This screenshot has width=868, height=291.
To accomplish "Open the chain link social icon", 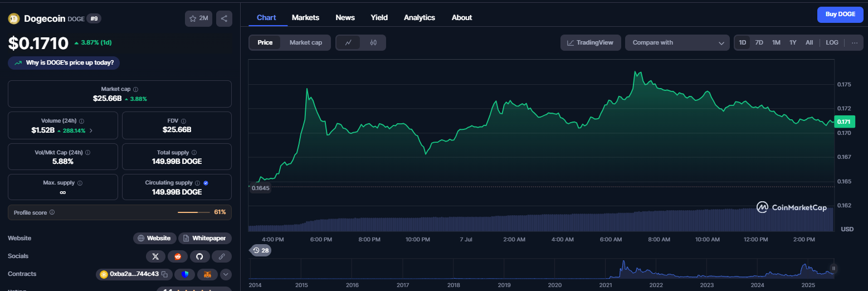I will point(222,256).
